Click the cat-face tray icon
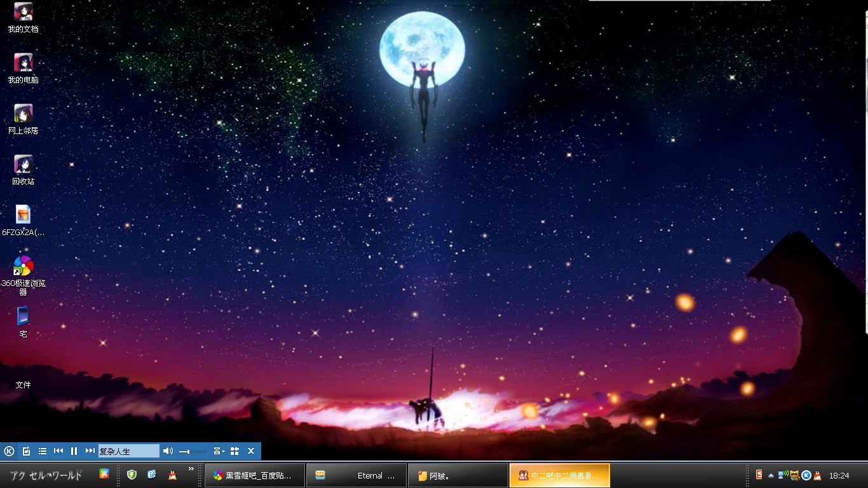 click(794, 475)
